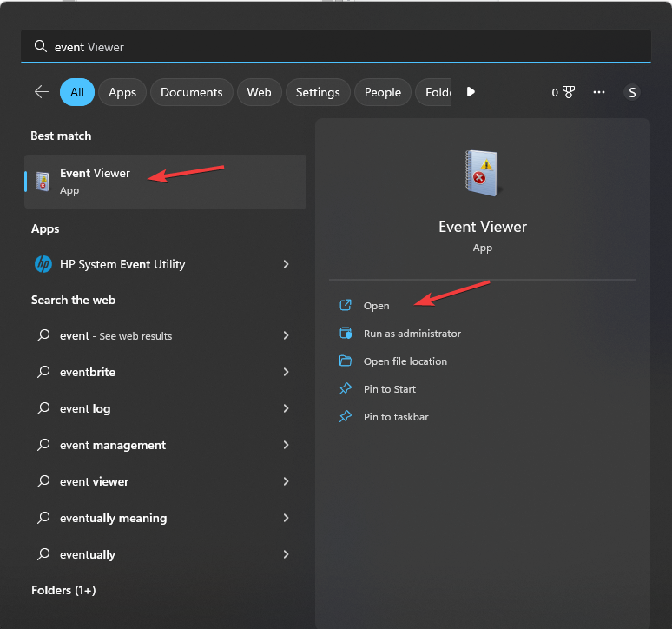This screenshot has height=629, width=672.
Task: Select the 'event management' web suggestion
Action: 166,445
